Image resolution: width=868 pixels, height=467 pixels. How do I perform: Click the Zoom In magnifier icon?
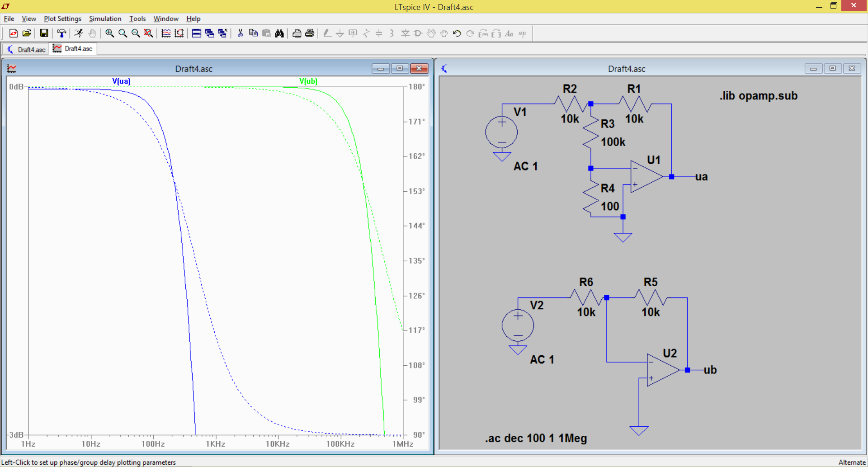(x=109, y=33)
